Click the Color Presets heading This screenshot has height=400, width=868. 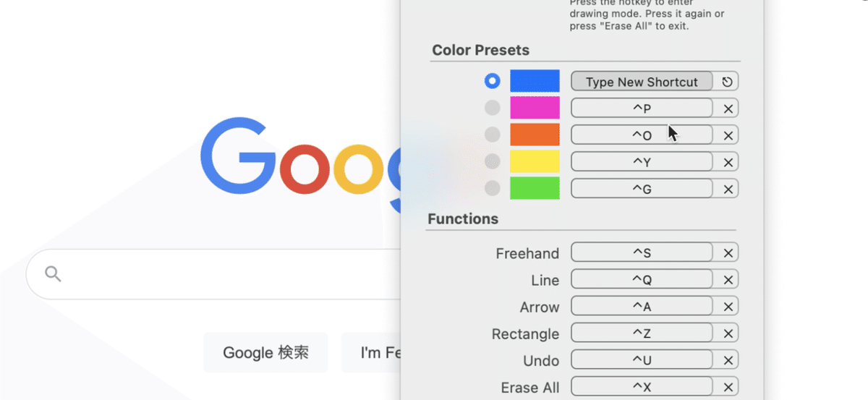(480, 50)
